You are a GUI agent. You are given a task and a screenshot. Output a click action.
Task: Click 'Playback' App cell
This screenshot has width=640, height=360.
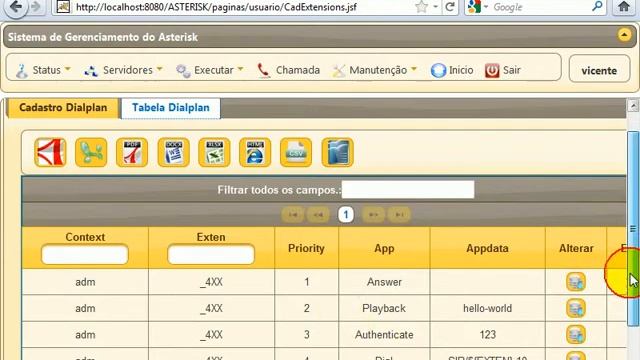(384, 309)
